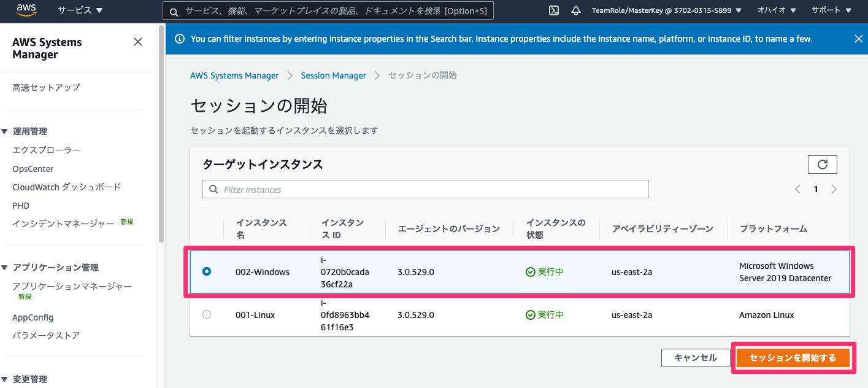Click 実行中 status in 002-Windows row
The height and width of the screenshot is (388, 868).
(545, 272)
